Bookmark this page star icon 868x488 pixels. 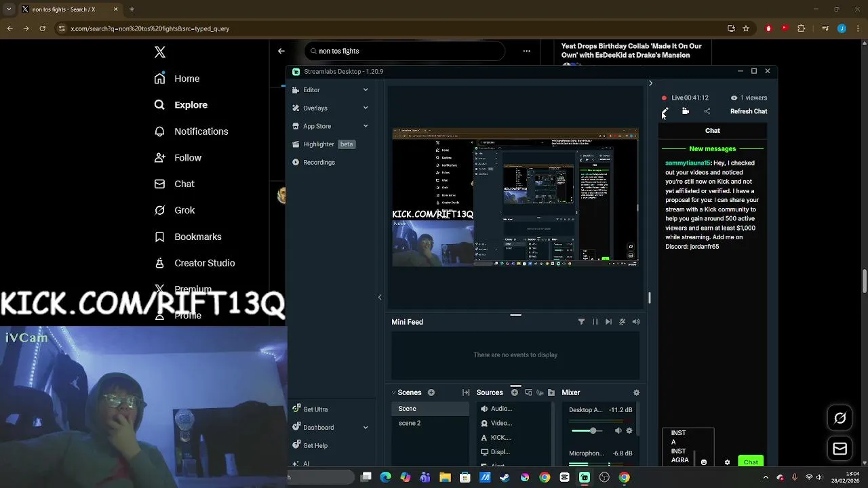pyautogui.click(x=746, y=28)
